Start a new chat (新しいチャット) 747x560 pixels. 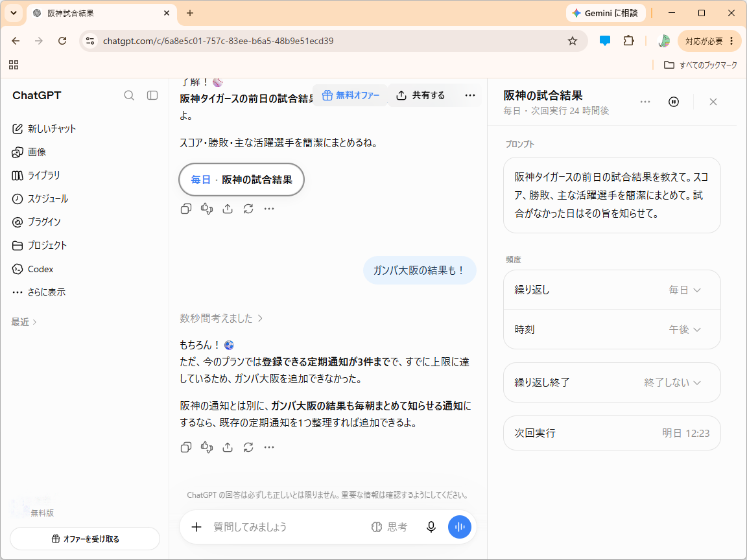coord(44,128)
